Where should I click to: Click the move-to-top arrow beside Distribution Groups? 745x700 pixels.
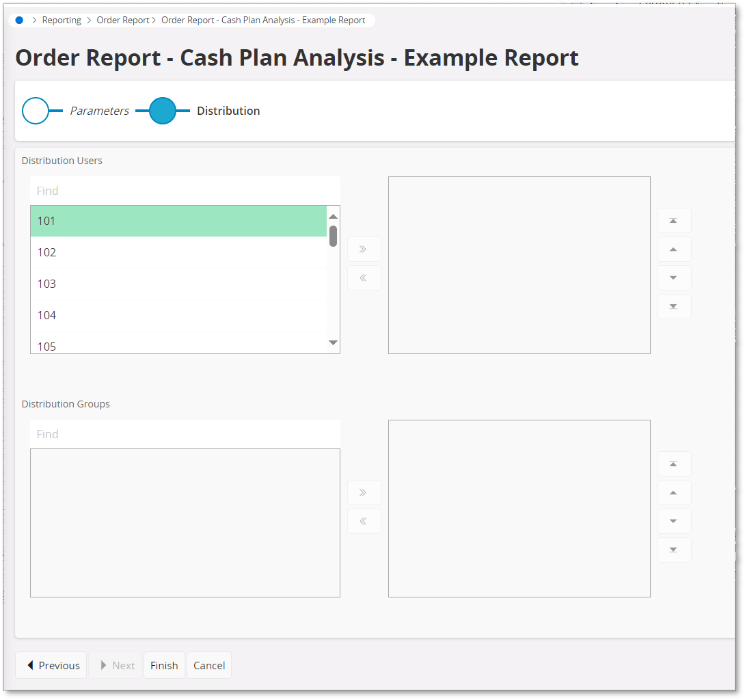pyautogui.click(x=674, y=463)
